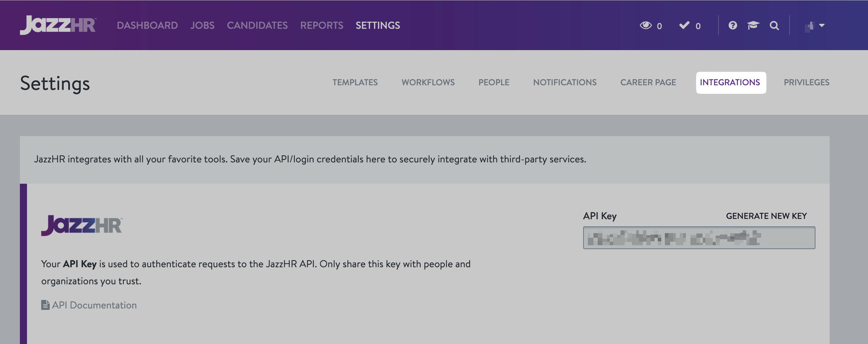Click the JazzHR logo in header
Image resolution: width=868 pixels, height=344 pixels.
pos(58,25)
